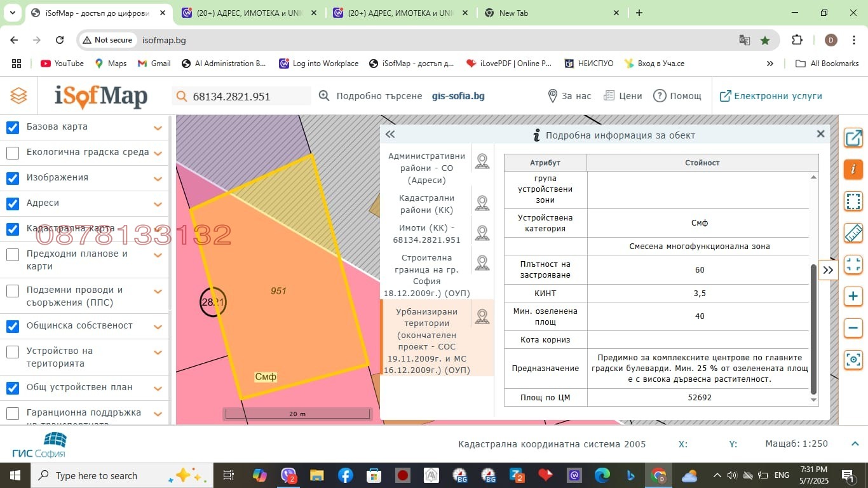This screenshot has height=488, width=868.
Task: Zoom out with the minus tool
Action: point(853,328)
